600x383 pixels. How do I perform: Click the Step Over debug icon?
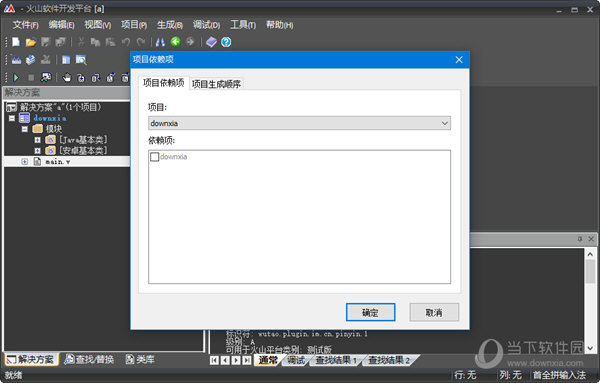pyautogui.click(x=96, y=78)
